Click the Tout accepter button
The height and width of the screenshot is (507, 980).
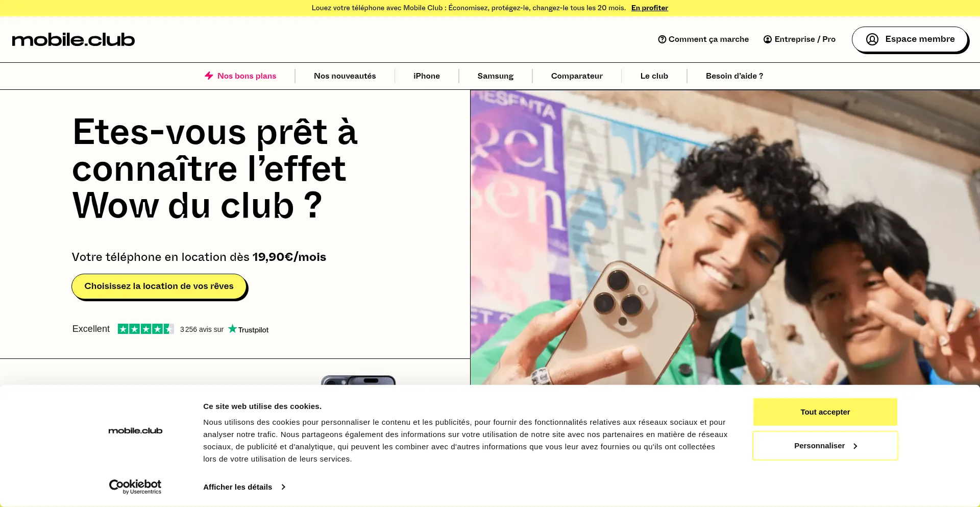coord(825,412)
